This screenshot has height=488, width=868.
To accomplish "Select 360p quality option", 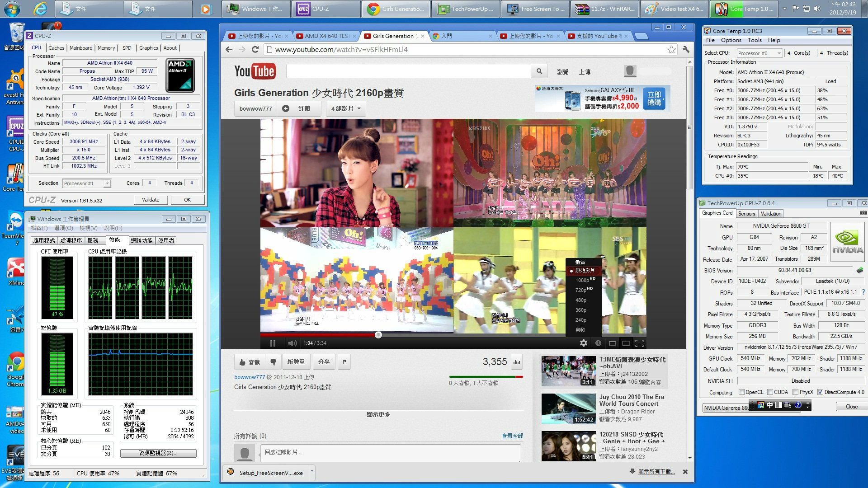I will click(x=584, y=310).
